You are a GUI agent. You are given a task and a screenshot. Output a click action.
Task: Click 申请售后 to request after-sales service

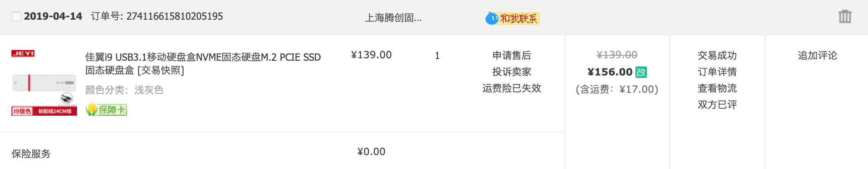coord(512,55)
